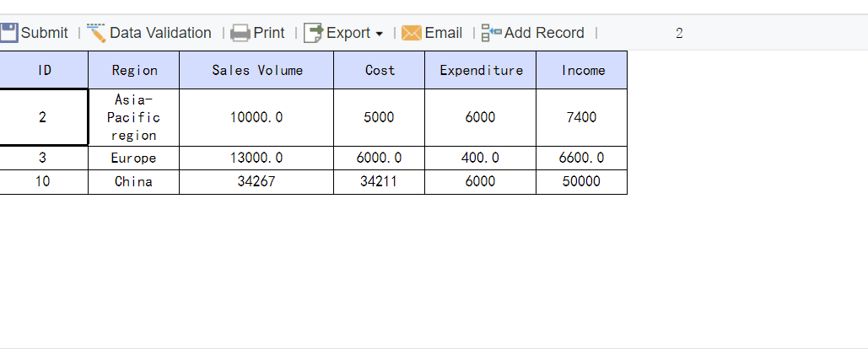Screen dimensions: 868x349
Task: Click Add Record label
Action: (x=544, y=33)
